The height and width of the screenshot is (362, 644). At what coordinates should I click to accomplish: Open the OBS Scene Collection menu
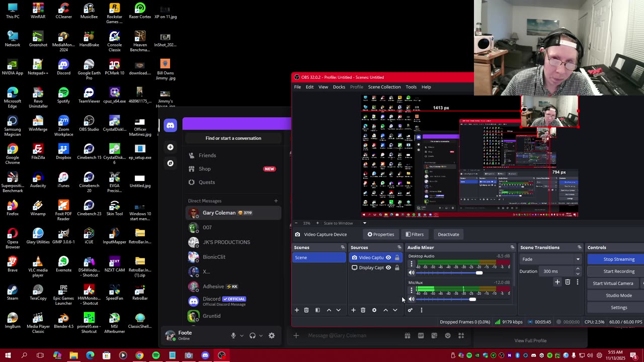(384, 87)
